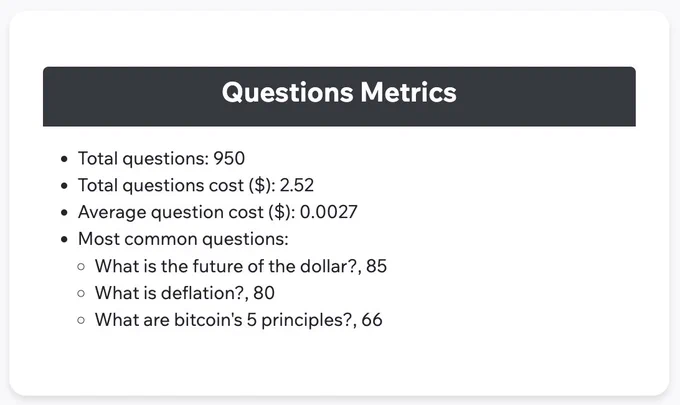Select 'What are bitcoin's 5 principles?' item
680x405 pixels.
tap(239, 320)
